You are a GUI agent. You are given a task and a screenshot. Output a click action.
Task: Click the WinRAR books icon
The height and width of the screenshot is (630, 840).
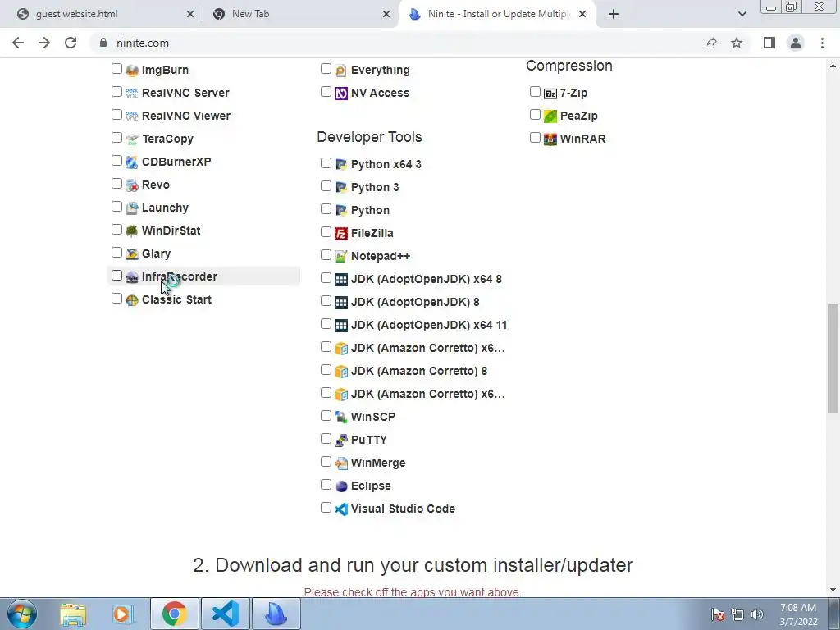coord(550,139)
